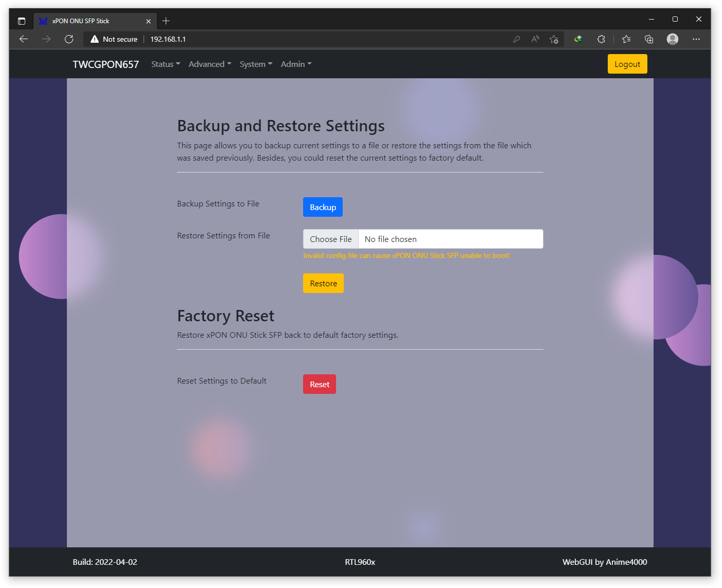Click the TWCGPON657 brand link
722x588 pixels.
(x=105, y=64)
